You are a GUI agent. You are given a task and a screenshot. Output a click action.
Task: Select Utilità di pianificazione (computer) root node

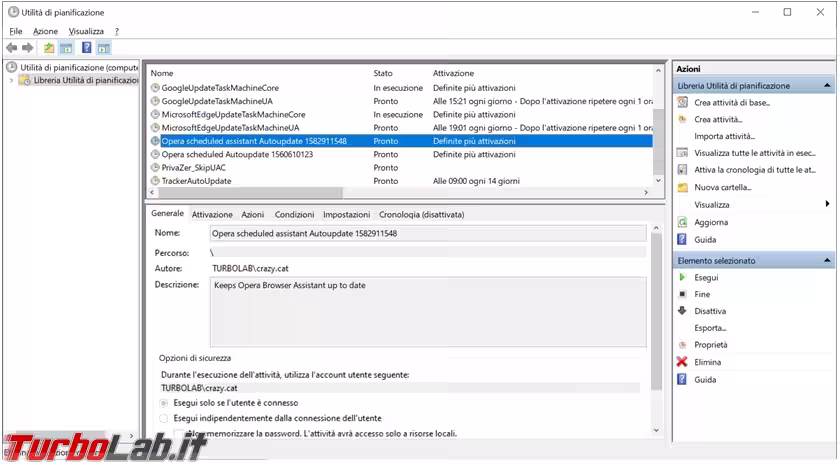point(78,68)
